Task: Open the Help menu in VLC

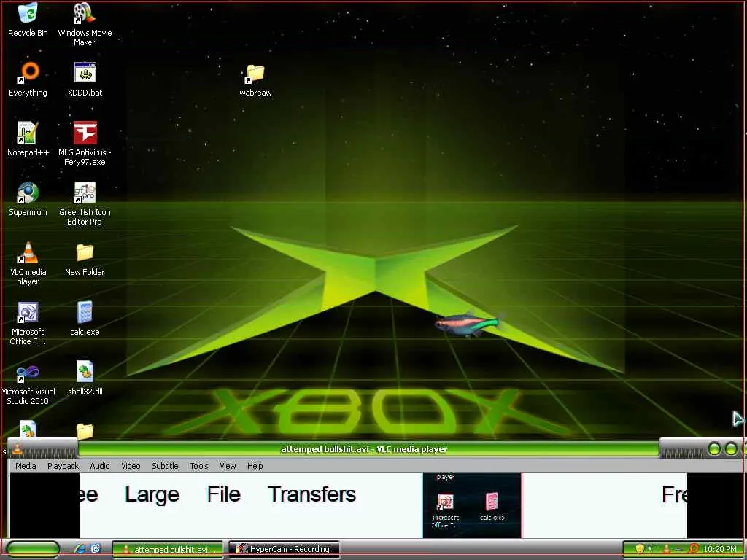Action: tap(255, 466)
